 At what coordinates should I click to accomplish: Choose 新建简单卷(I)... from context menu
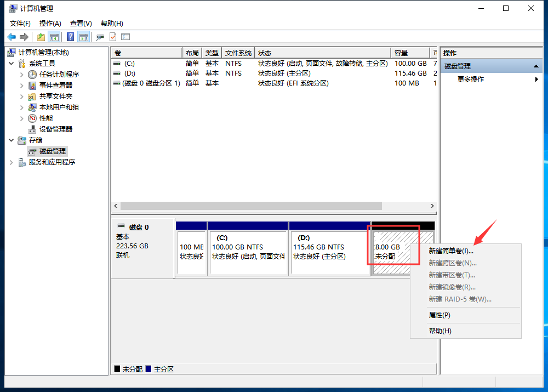click(x=451, y=251)
